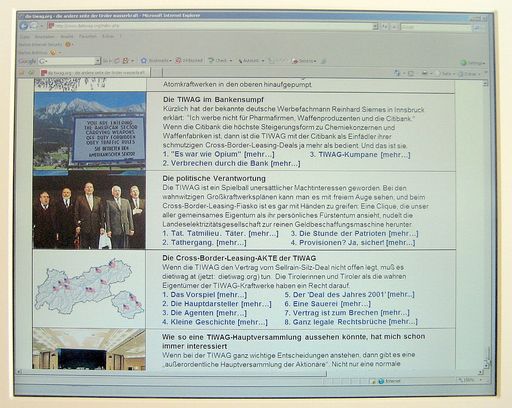Open '4. Kleine Geschichte [mehr...]' link
Viewport: 512px width, 408px height.
click(x=215, y=322)
